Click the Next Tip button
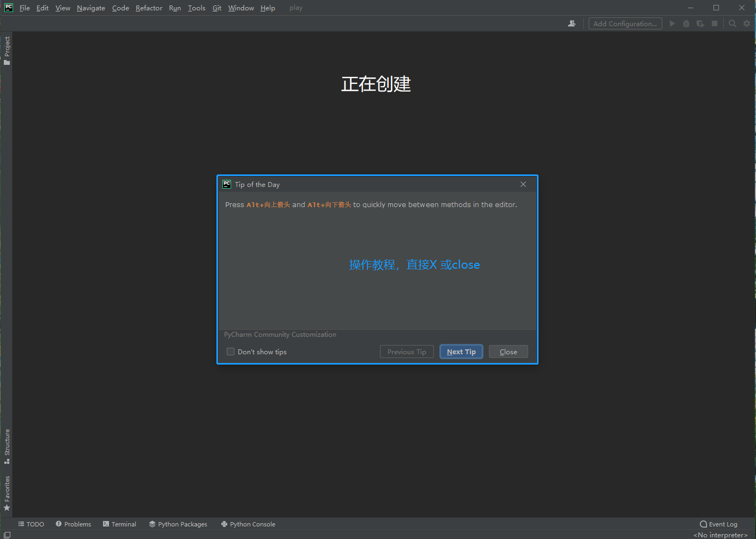This screenshot has width=756, height=539. (x=461, y=352)
